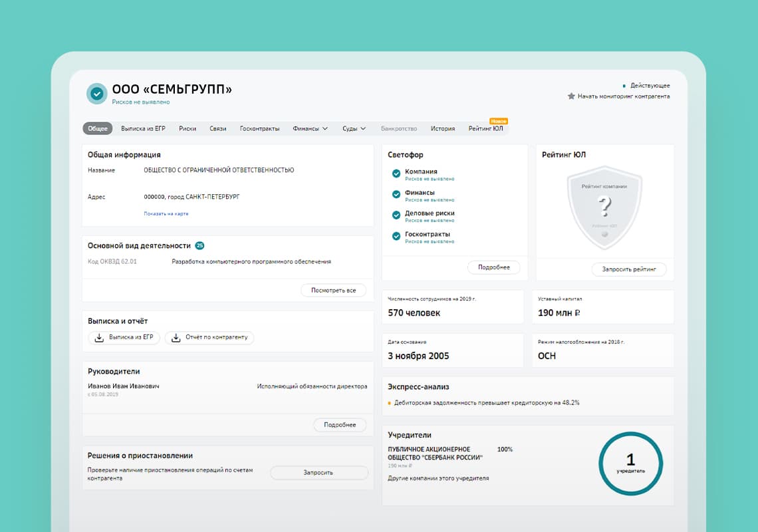This screenshot has width=758, height=532.
Task: Click the address 000000, город САНКТ-ПЕТЕРБУРГ
Action: point(191,197)
